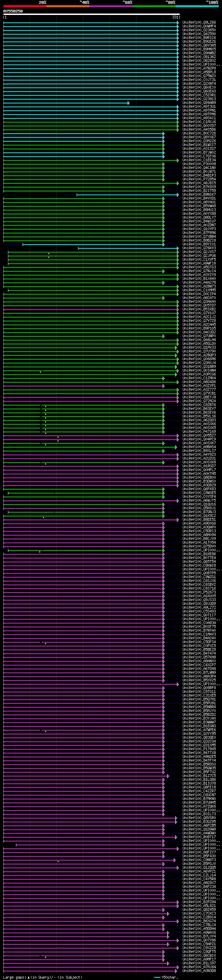222x980 pixels.
Task: Select the UniRef100_Q9AWB2 label
Action: point(199,53)
